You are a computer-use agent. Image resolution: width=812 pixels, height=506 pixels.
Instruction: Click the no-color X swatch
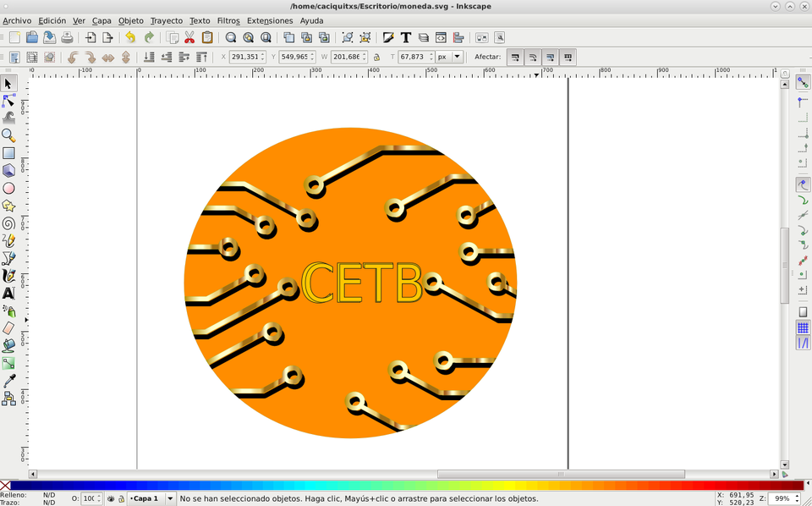pyautogui.click(x=5, y=486)
